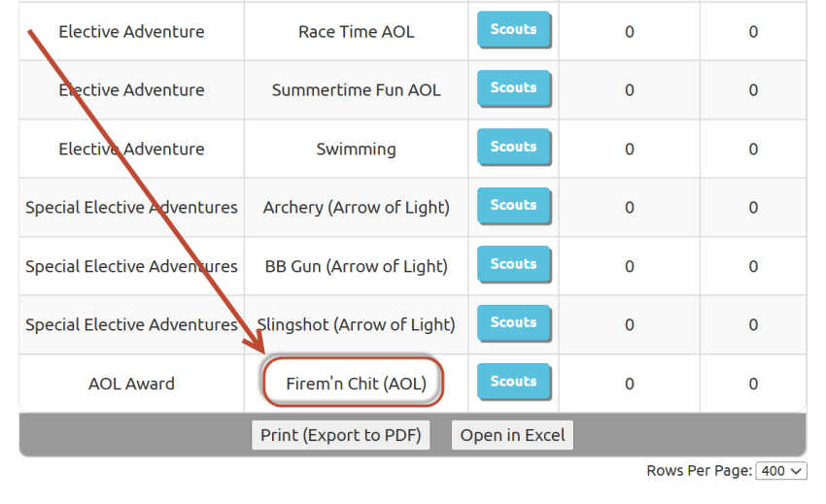Click BB Gun (Arrow of Light) name cell

[356, 266]
